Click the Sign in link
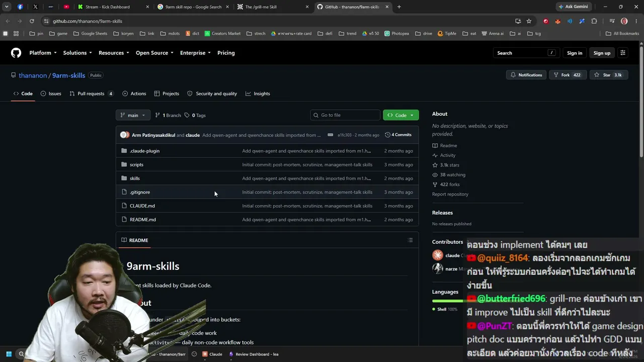This screenshot has height=362, width=644. [x=575, y=53]
